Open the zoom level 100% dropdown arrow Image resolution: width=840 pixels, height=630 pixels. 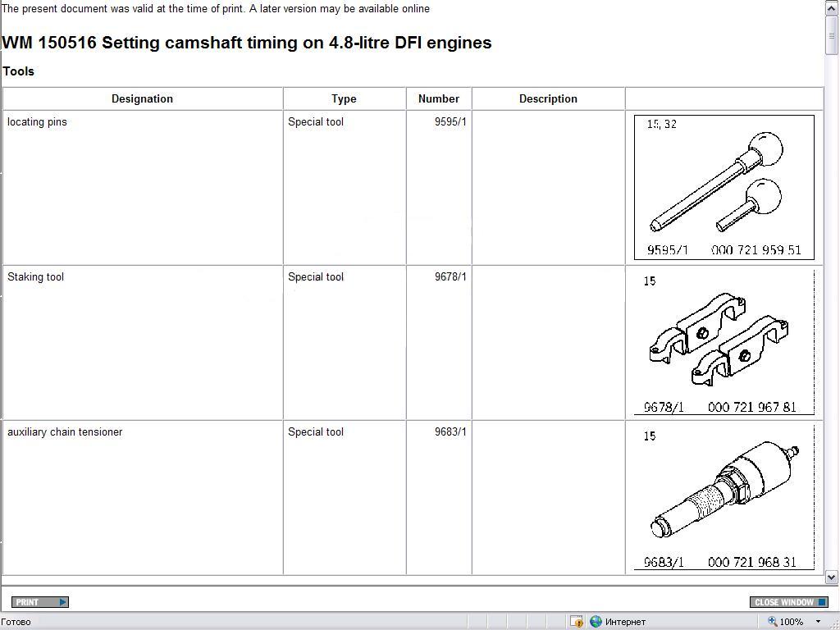[x=818, y=622]
